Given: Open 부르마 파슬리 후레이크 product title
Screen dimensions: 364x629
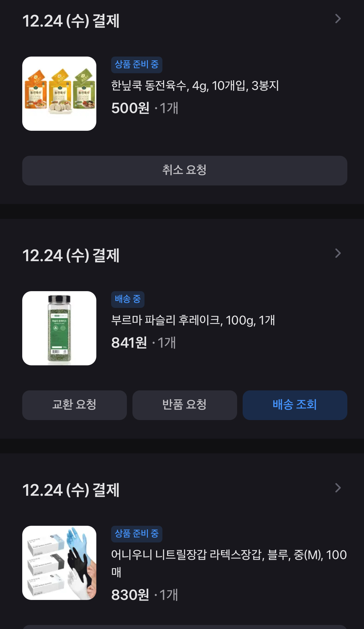Looking at the screenshot, I should tap(193, 321).
